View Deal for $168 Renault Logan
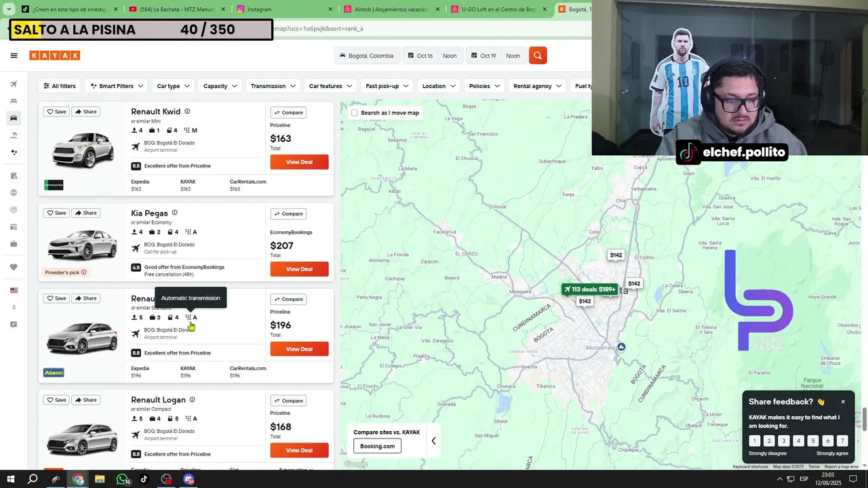 click(x=299, y=450)
